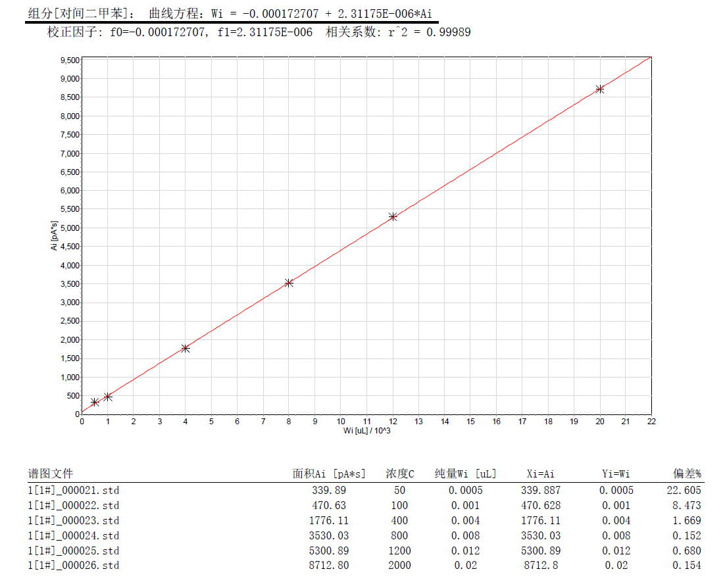Click the data marker at Wi 1
Screen dimensions: 725x588
[108, 397]
